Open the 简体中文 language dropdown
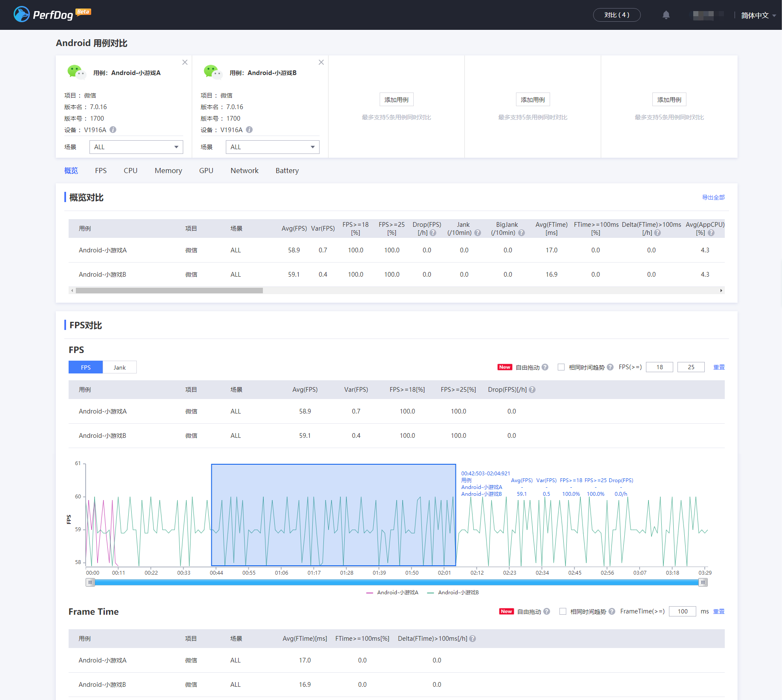Screen dimensions: 784x700 click(x=758, y=15)
